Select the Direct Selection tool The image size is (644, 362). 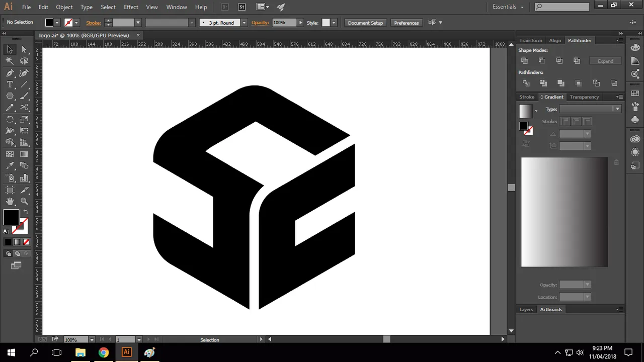(24, 49)
